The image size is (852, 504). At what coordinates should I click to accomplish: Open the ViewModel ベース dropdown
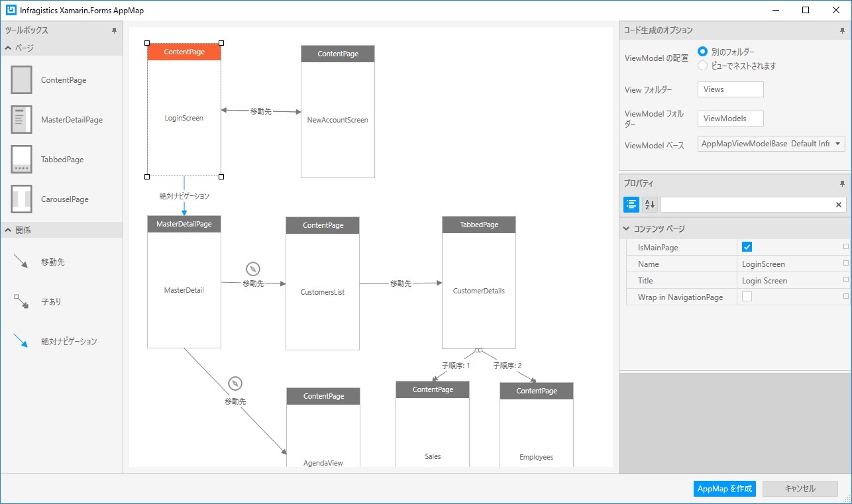tap(771, 144)
